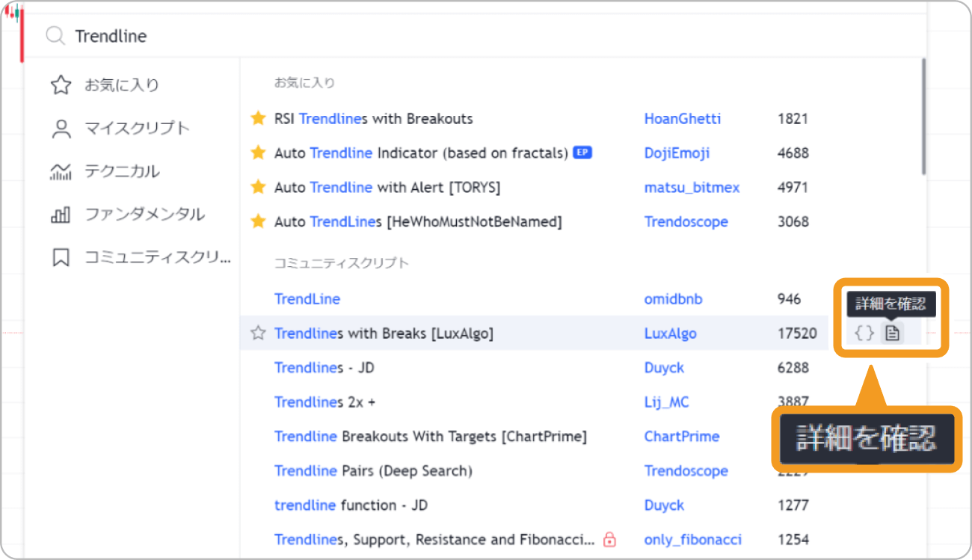The image size is (972, 560).
Task: Select trendline function - JD script
Action: tap(351, 505)
